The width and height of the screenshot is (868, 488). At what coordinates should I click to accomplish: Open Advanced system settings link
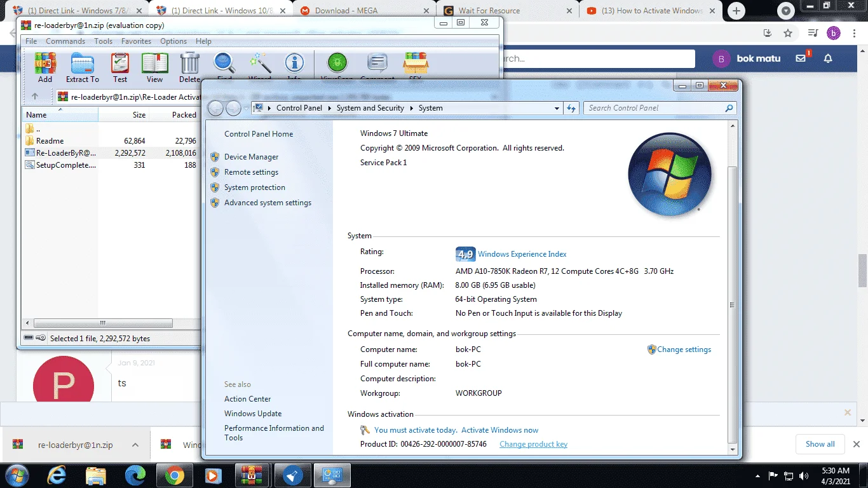[268, 203]
